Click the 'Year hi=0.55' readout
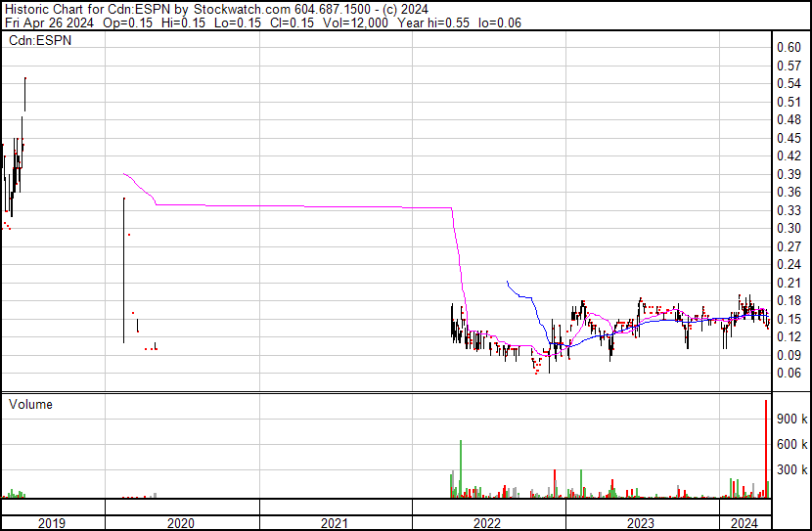 pyautogui.click(x=433, y=22)
